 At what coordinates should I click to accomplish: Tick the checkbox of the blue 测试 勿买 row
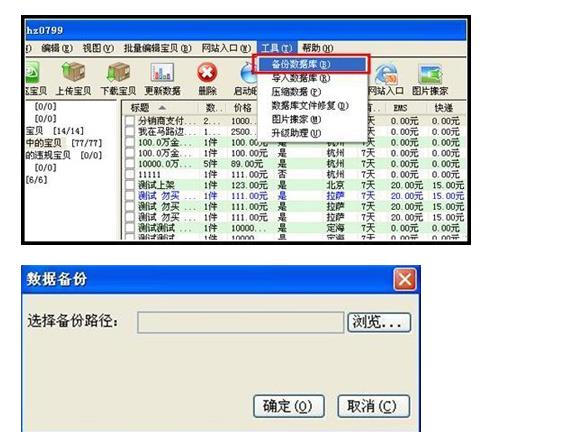[x=130, y=196]
